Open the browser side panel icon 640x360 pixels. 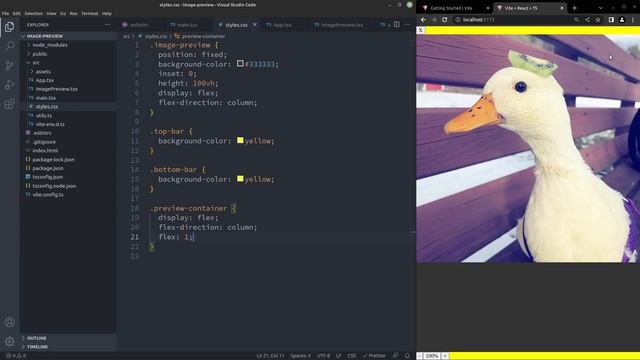point(611,19)
